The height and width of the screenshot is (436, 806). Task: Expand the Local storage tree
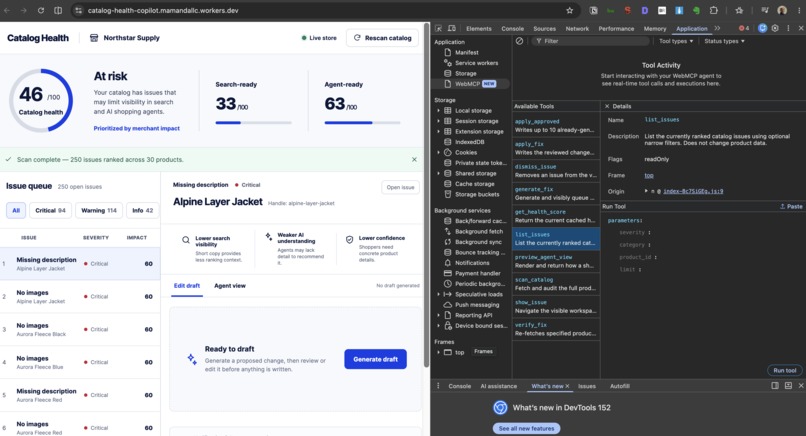pyautogui.click(x=438, y=111)
